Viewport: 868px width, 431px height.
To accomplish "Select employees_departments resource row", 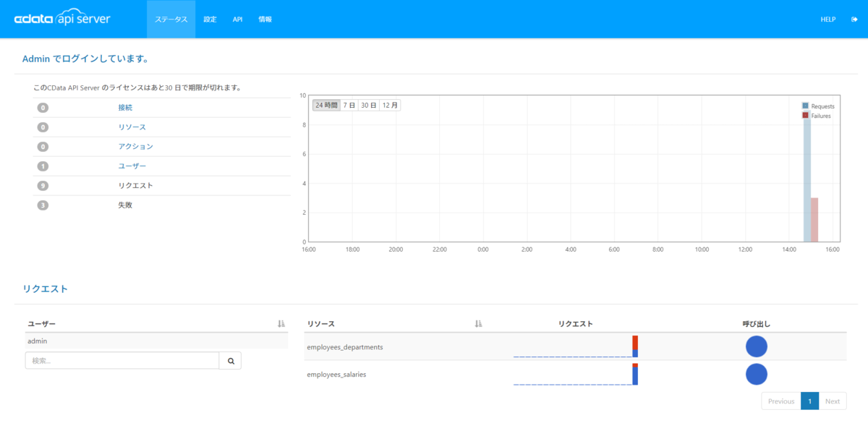I will (x=575, y=346).
